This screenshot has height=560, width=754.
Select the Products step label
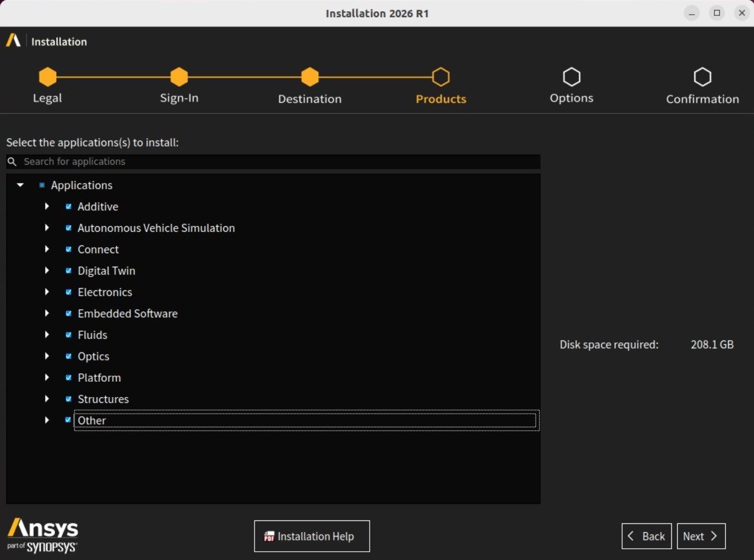(440, 99)
